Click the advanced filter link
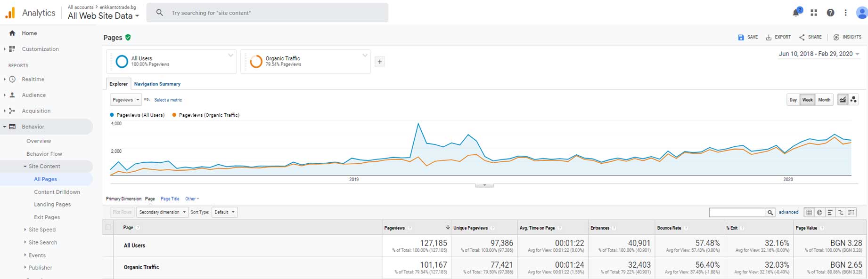Screen dimensions: 868x279 coord(788,212)
